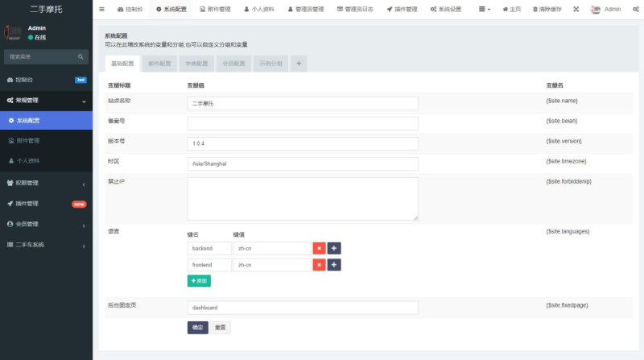Viewport: 644px width, 360px height.
Task: Click the list icon beside 二手车系统
Action: (x=10, y=245)
